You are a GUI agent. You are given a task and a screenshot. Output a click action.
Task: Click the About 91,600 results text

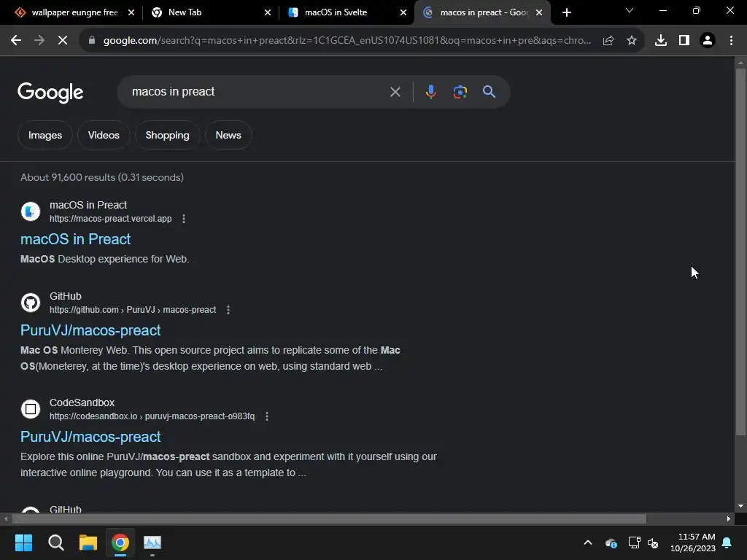pos(102,177)
